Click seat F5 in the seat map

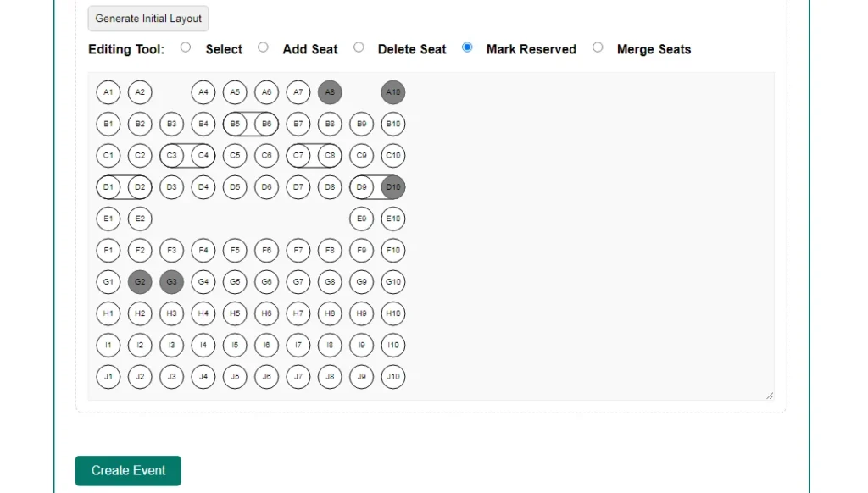tap(235, 251)
